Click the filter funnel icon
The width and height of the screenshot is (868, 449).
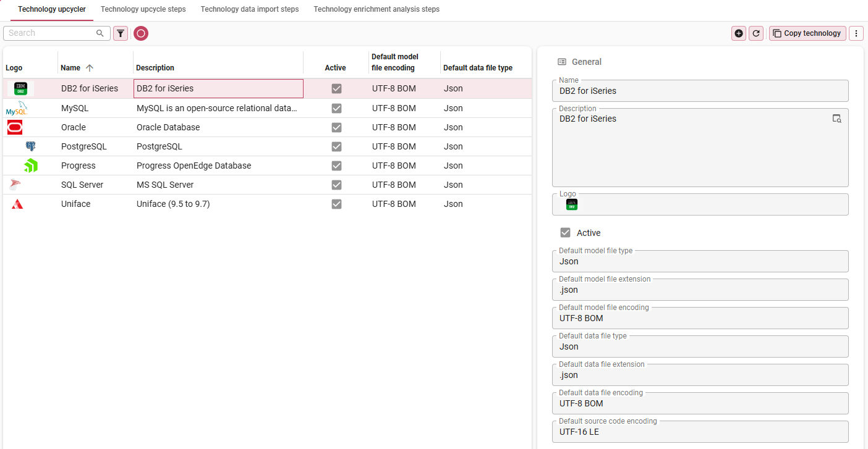coord(121,33)
